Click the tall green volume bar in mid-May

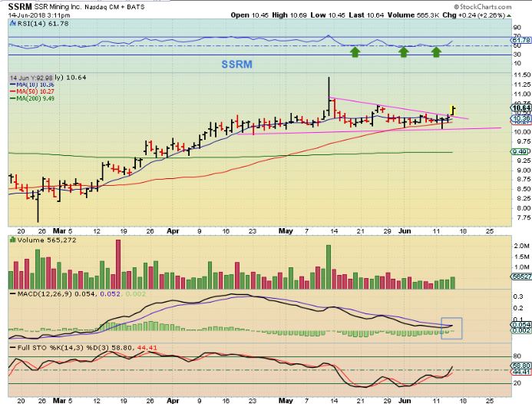[328, 267]
